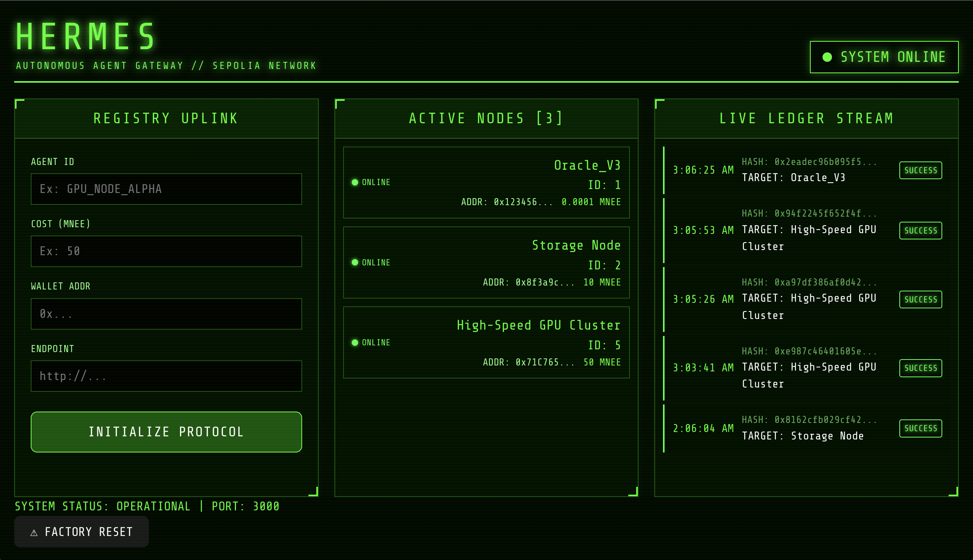Viewport: 973px width, 560px height.
Task: Click the ONLINE dot for High-Speed GPU Cluster
Action: [356, 343]
